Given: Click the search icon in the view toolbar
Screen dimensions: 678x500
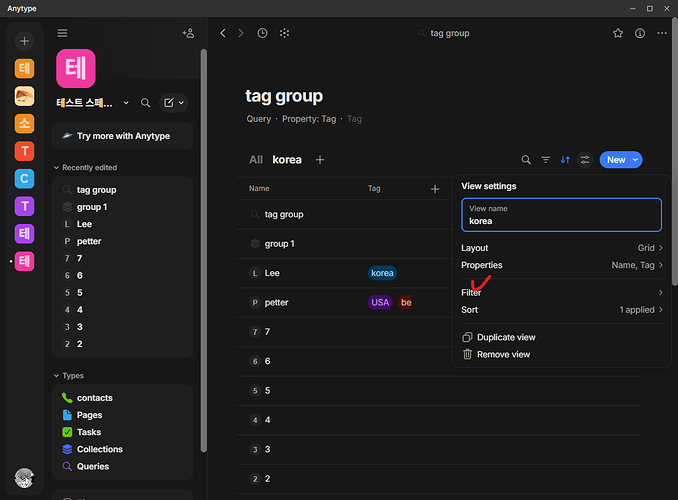Looking at the screenshot, I should [x=526, y=160].
